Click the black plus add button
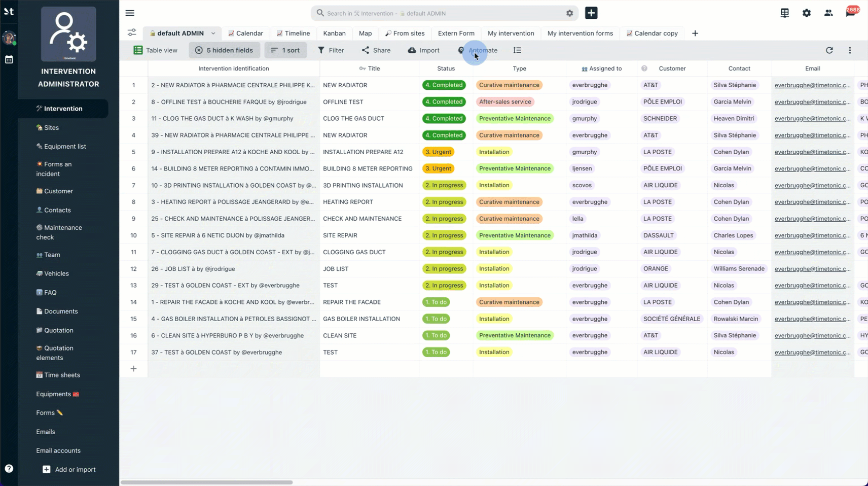Screen dimensions: 868x486 click(591, 13)
